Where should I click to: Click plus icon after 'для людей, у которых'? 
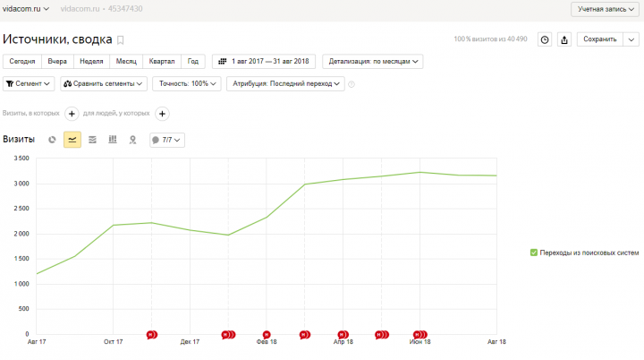pyautogui.click(x=162, y=114)
